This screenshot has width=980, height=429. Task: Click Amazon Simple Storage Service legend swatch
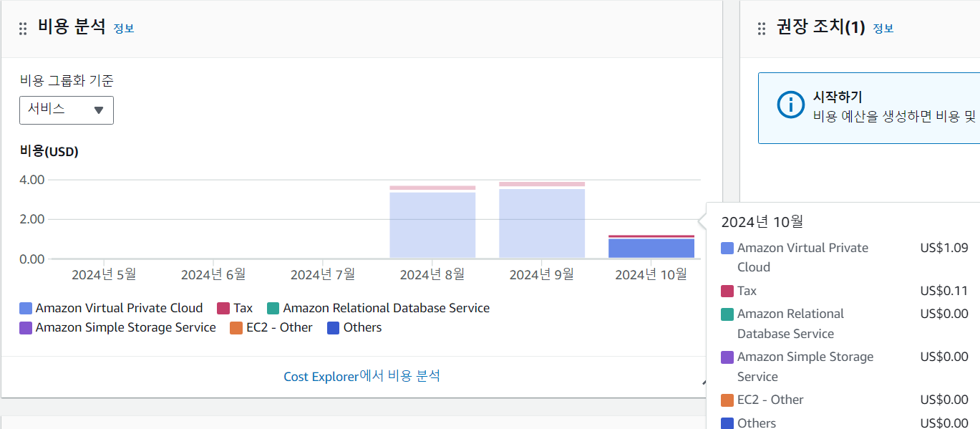pos(26,328)
